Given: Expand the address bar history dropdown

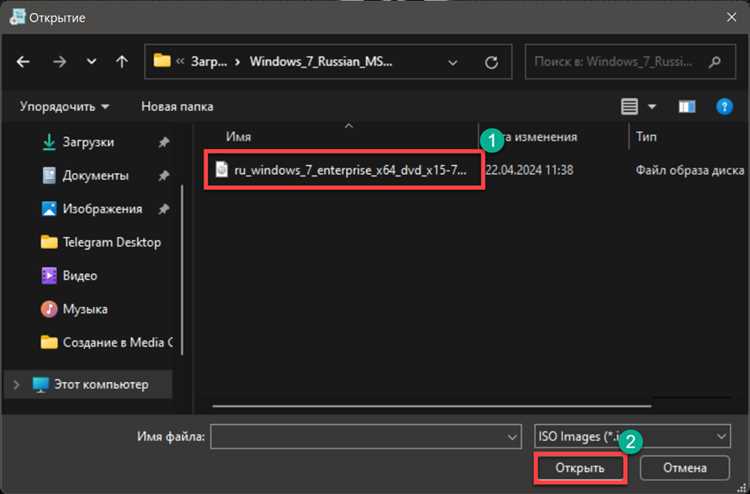Looking at the screenshot, I should [x=452, y=62].
